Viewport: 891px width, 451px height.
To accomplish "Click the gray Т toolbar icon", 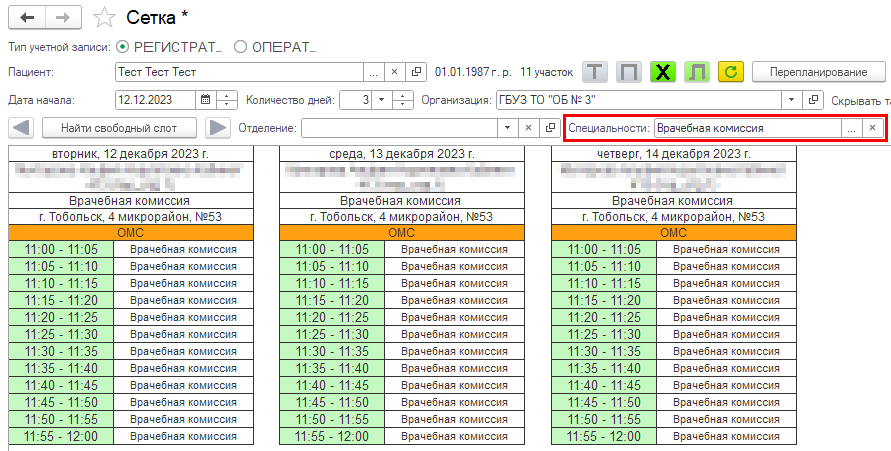I will point(596,72).
